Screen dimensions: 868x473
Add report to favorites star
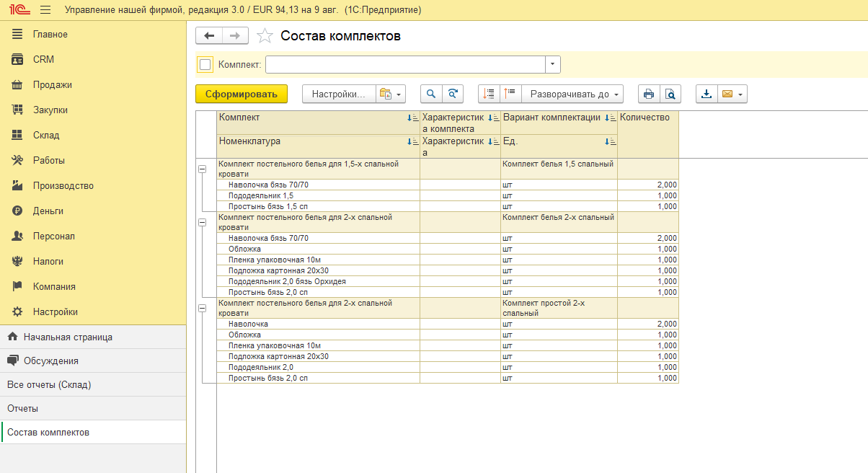[x=265, y=36]
